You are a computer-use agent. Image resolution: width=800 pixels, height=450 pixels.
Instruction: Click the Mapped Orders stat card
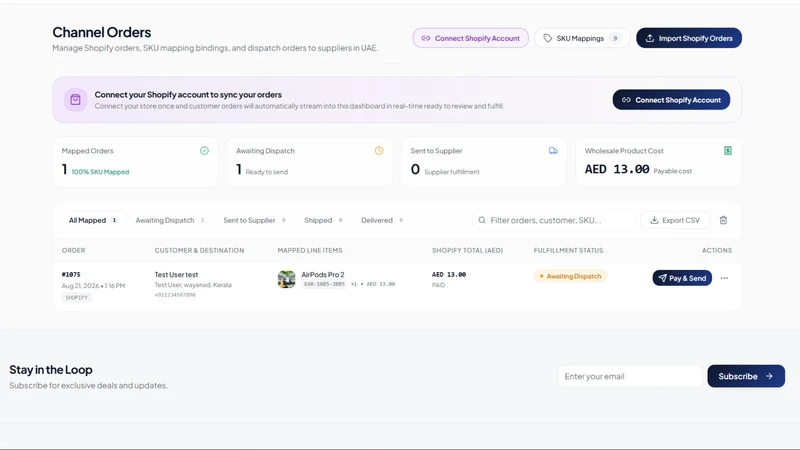[135, 162]
